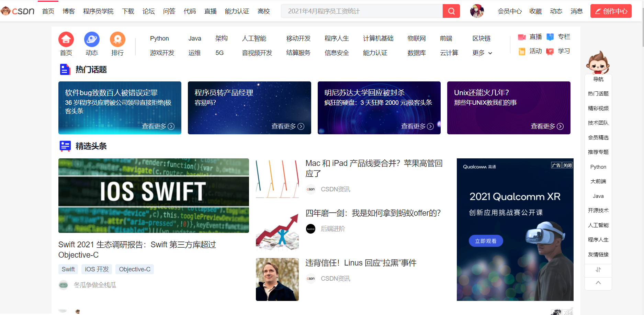Jump to 技术团队 in side navigation
This screenshot has height=315, width=644.
[x=598, y=123]
